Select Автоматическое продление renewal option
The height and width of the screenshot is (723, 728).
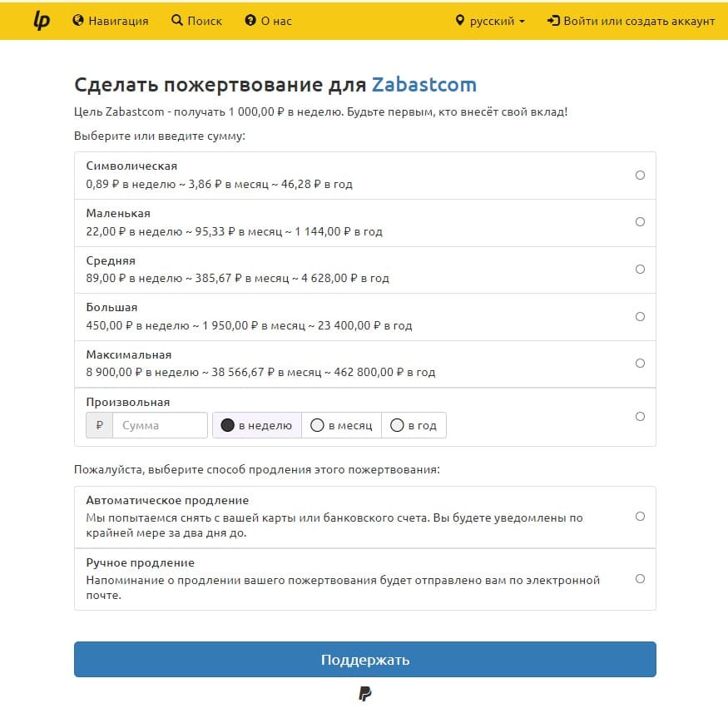tap(639, 516)
